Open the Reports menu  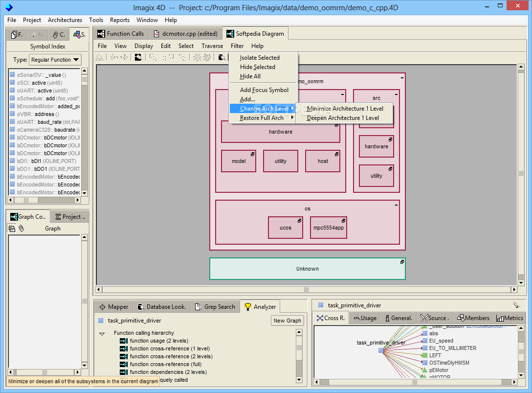[119, 20]
